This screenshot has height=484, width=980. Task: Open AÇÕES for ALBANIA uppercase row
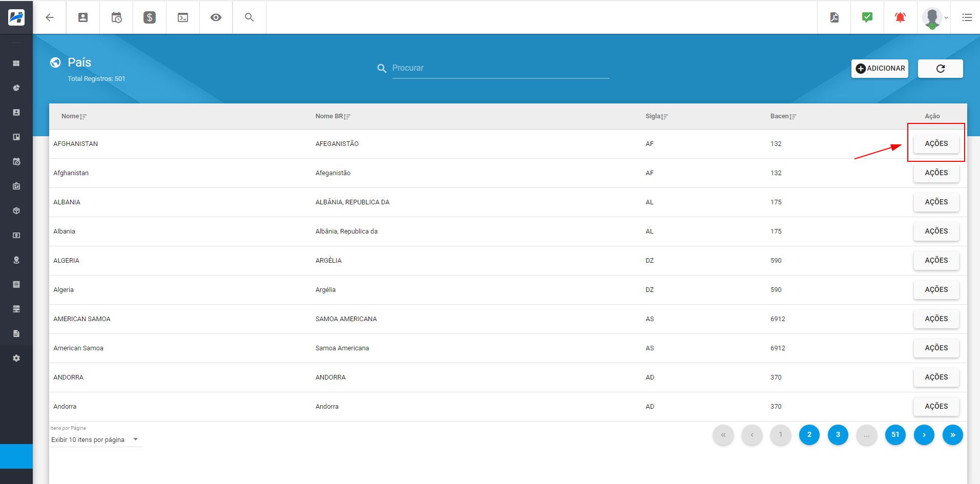click(936, 202)
